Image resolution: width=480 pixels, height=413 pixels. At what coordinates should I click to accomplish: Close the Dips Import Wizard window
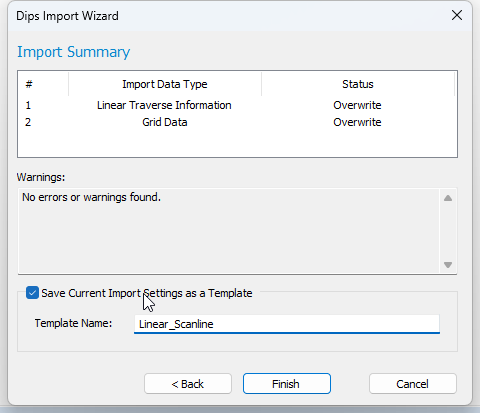pyautogui.click(x=457, y=15)
